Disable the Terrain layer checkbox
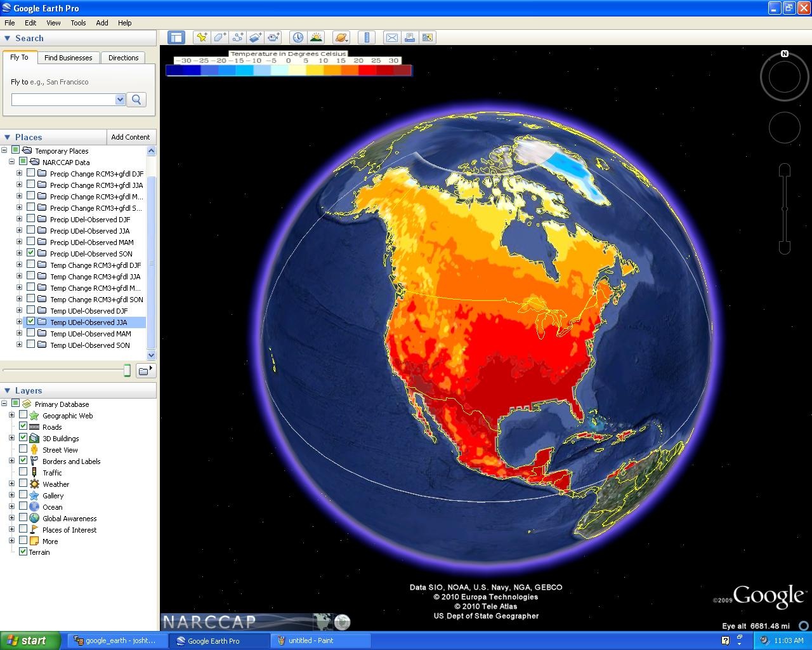Image resolution: width=812 pixels, height=650 pixels. [23, 552]
